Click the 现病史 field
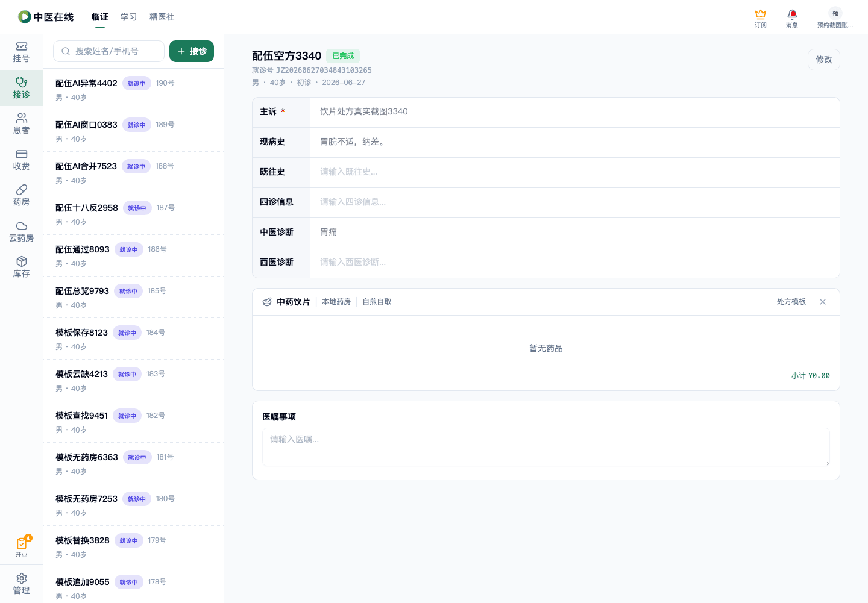The height and width of the screenshot is (603, 868). (x=575, y=142)
